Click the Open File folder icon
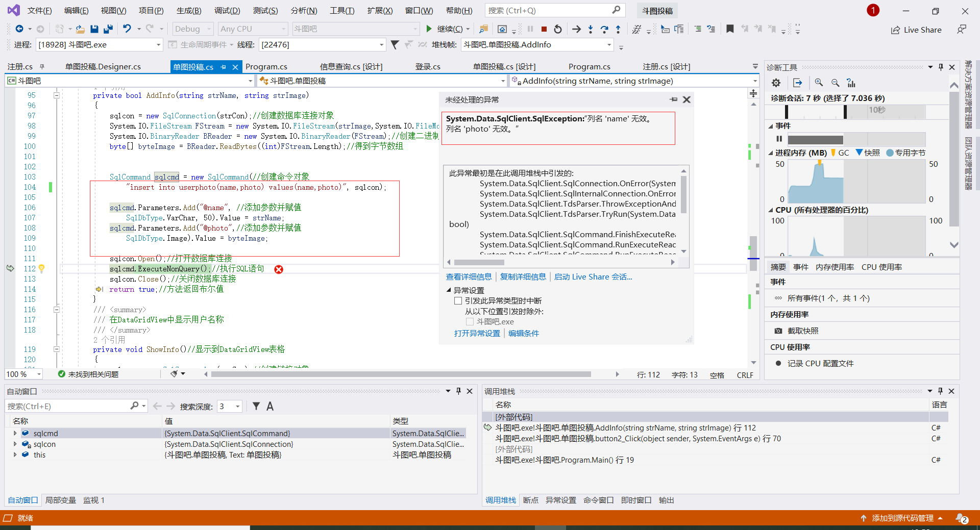The image size is (980, 530). click(x=80, y=29)
